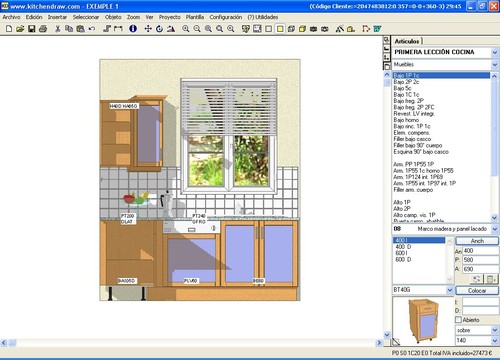The width and height of the screenshot is (500, 360).
Task: Open the PRIMERA LECCIÓN COCINA catalog dropdown
Action: [x=494, y=52]
